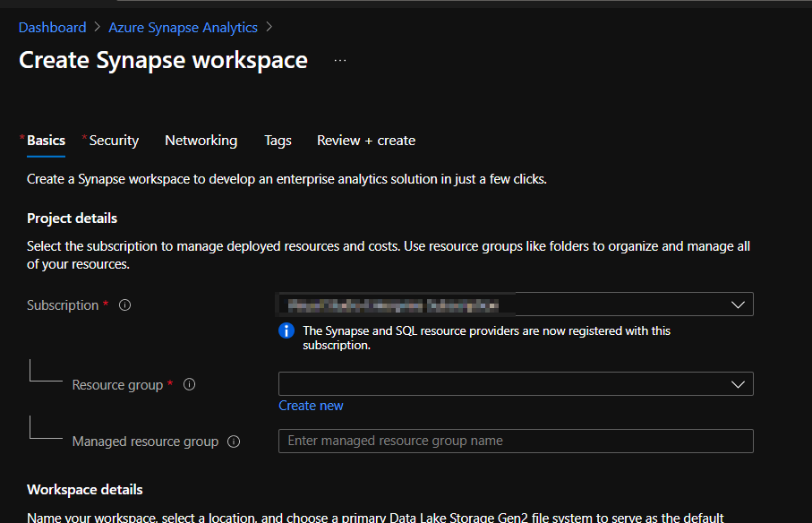812x523 pixels.
Task: Open the Azure Synapse Analytics breadcrumb link
Action: [x=183, y=27]
